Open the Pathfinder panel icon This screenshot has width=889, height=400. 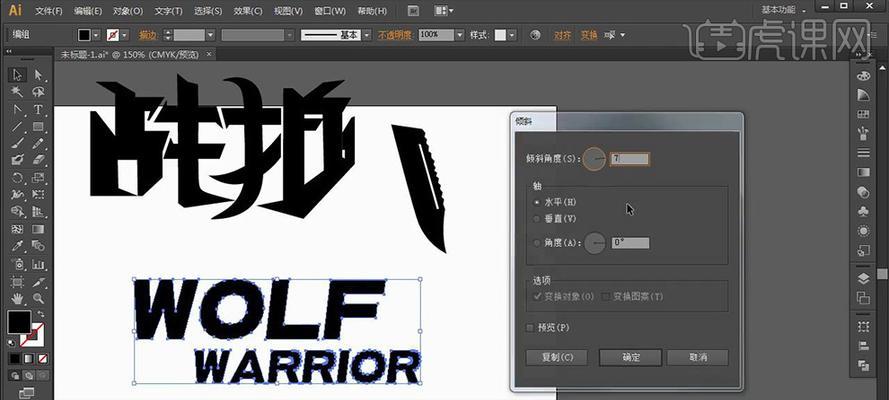863,365
